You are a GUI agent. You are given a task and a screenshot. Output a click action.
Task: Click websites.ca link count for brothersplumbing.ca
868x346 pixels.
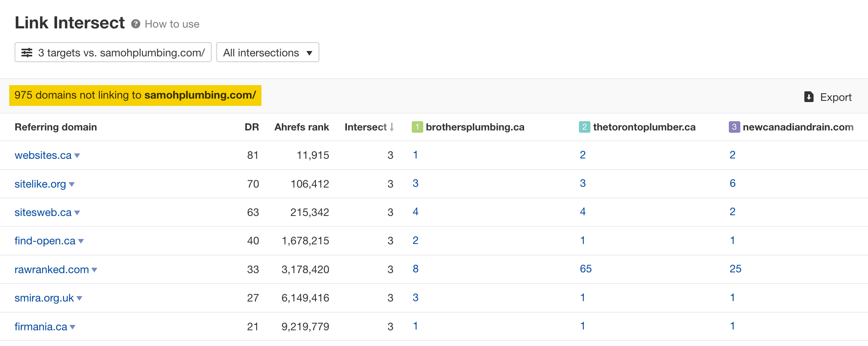tap(415, 155)
